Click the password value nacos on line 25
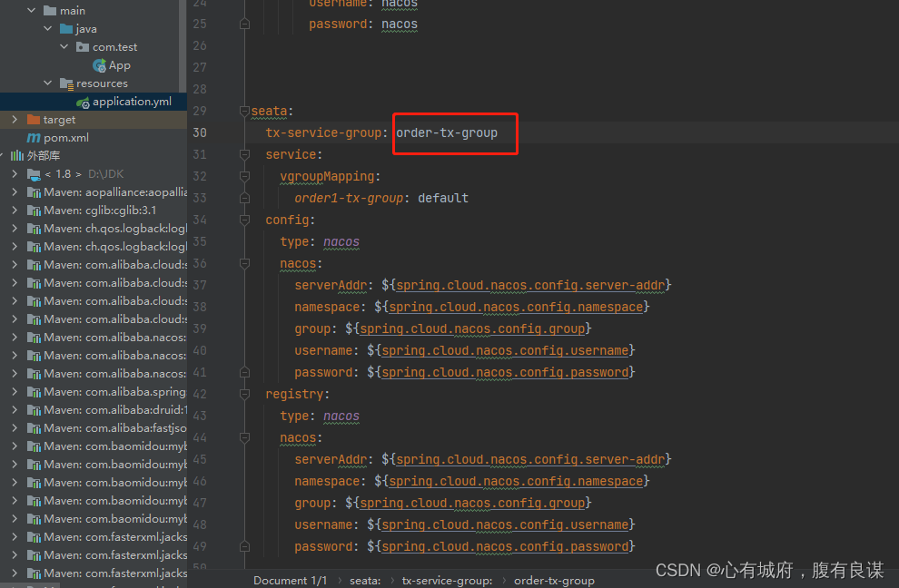Screen dimensions: 899x588 coord(400,24)
